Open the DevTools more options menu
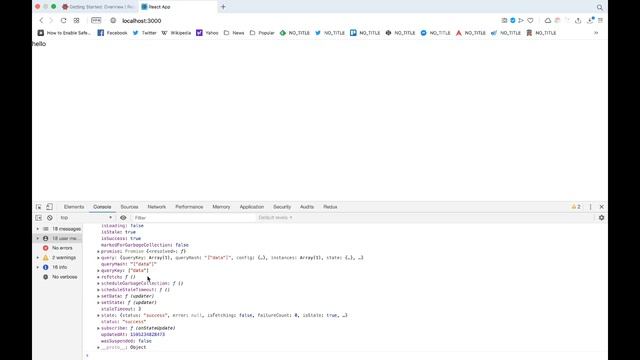This screenshot has height=360, width=640. (x=590, y=207)
